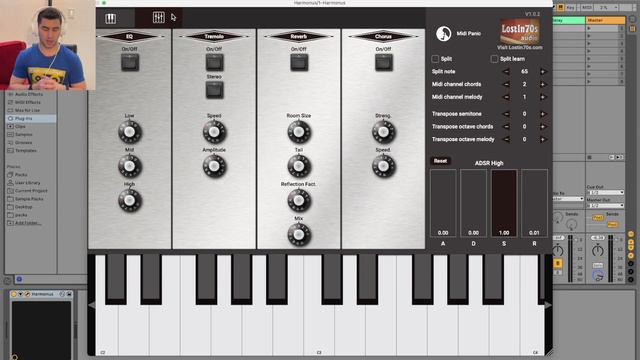Select Plug-Ins browser category
The height and width of the screenshot is (360, 640).
(x=31, y=118)
